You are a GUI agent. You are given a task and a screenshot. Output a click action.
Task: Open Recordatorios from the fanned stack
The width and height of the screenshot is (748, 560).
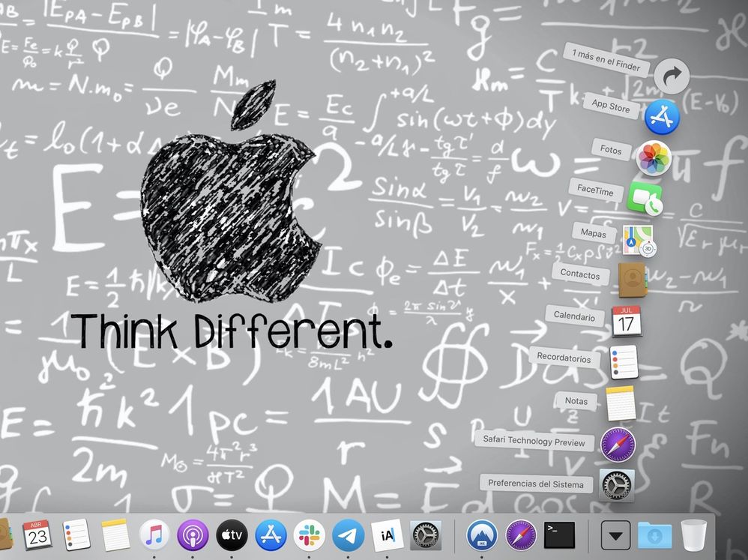pyautogui.click(x=624, y=362)
